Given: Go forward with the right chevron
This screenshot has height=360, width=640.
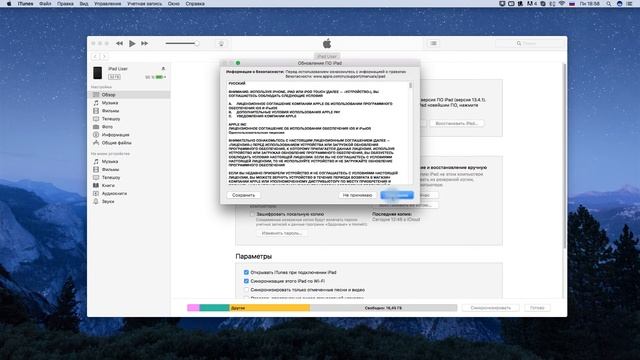Looking at the screenshot, I should tap(104, 56).
